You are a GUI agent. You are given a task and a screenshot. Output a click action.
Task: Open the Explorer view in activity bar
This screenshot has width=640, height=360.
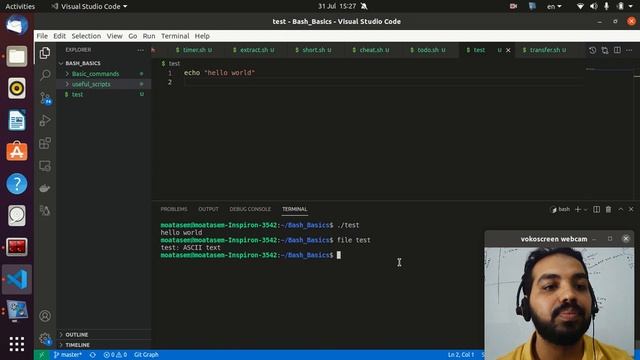point(45,53)
